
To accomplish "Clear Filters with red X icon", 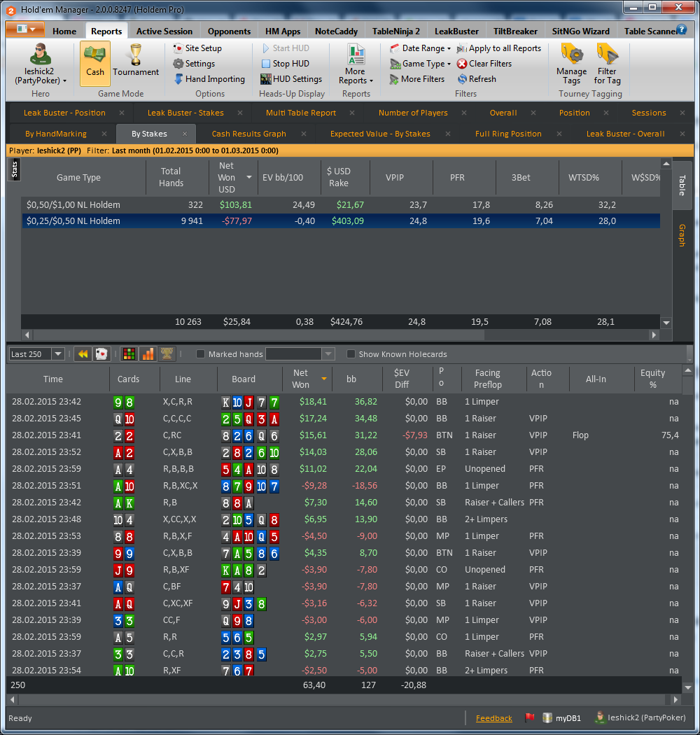I will click(x=484, y=64).
